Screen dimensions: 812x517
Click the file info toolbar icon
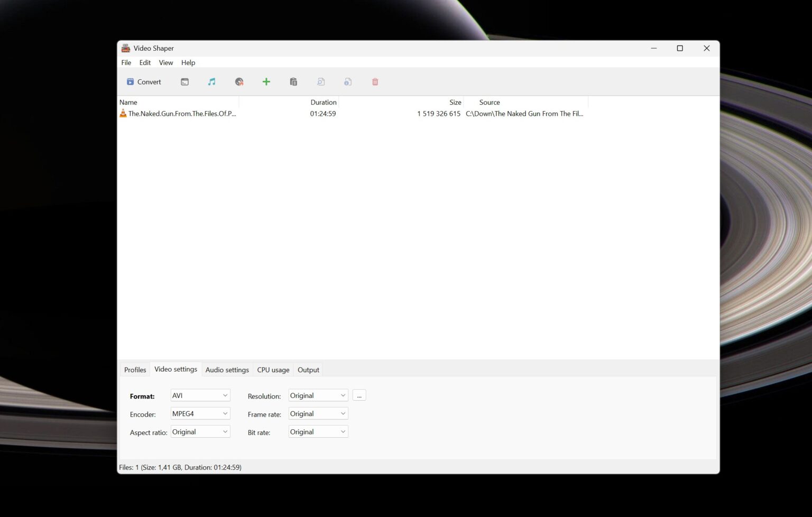click(x=348, y=81)
